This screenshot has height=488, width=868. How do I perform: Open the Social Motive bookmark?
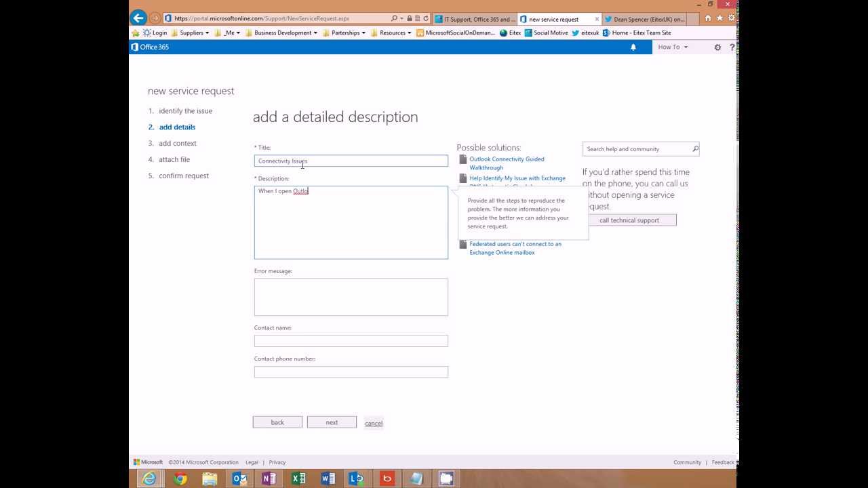click(x=547, y=33)
